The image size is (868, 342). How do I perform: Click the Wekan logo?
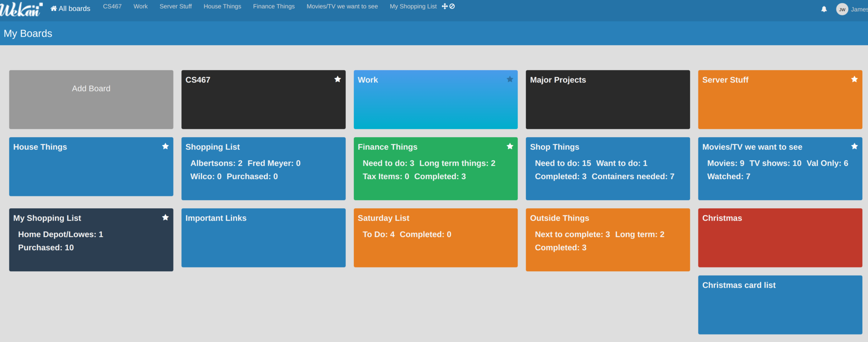(x=21, y=9)
